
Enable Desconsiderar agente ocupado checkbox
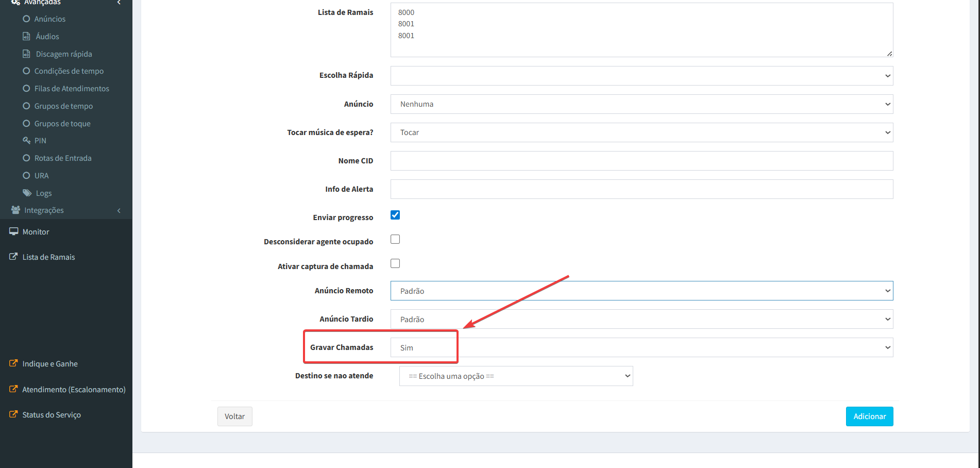(x=395, y=239)
